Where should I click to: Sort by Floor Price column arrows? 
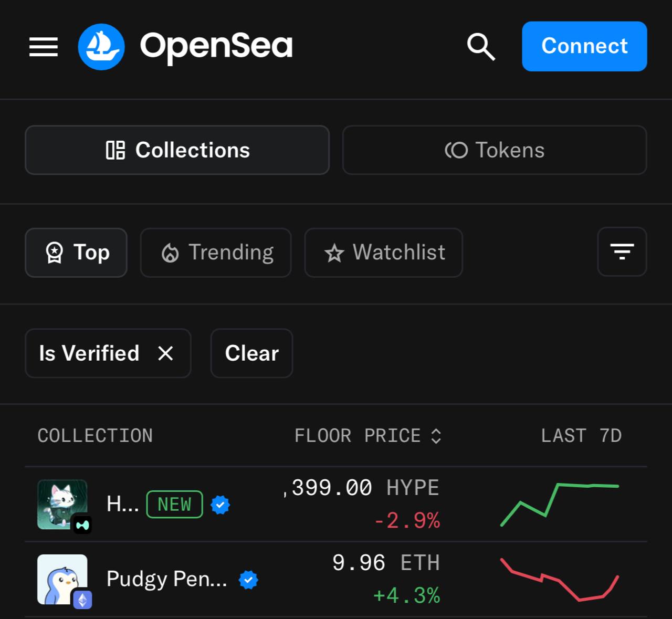pyautogui.click(x=436, y=436)
